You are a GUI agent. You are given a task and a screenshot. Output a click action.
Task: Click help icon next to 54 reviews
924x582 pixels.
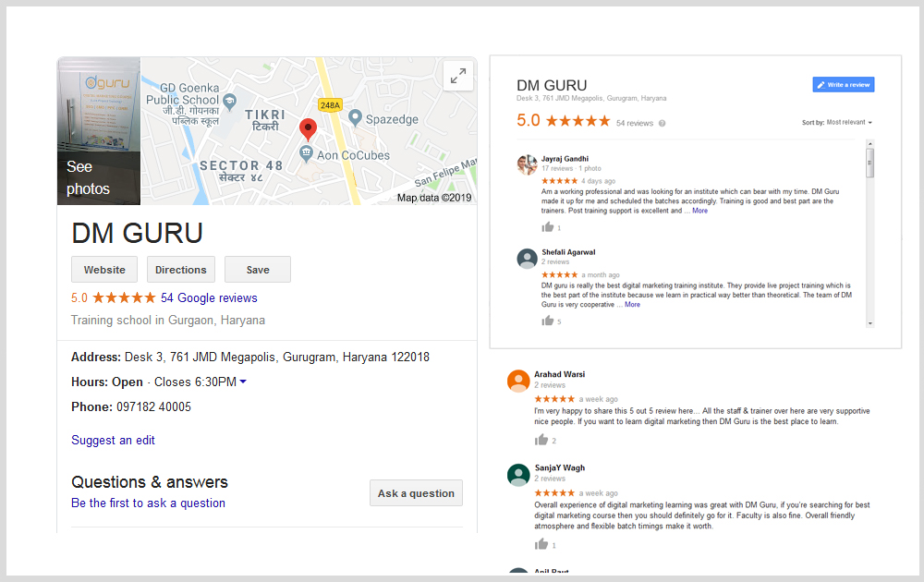662,123
